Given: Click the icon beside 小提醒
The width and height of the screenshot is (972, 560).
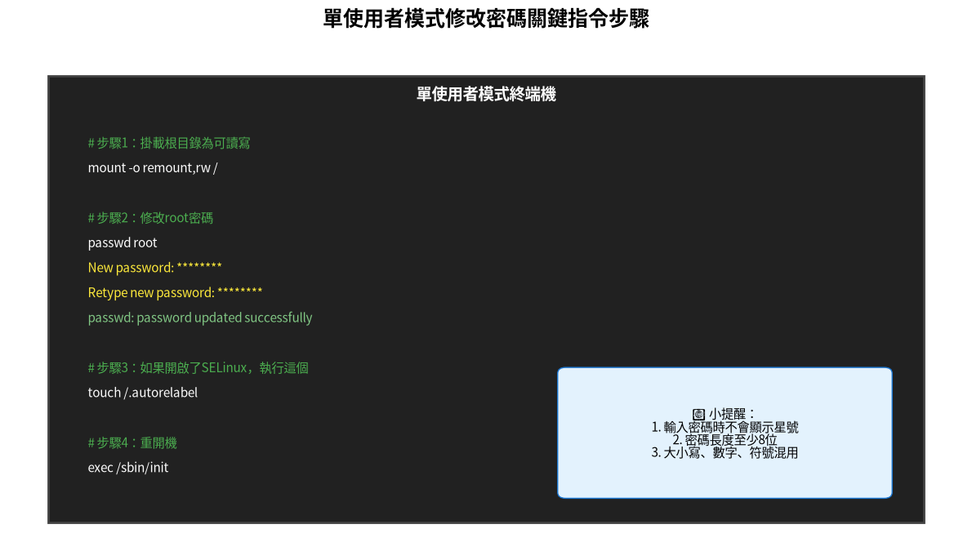Looking at the screenshot, I should pyautogui.click(x=698, y=415).
